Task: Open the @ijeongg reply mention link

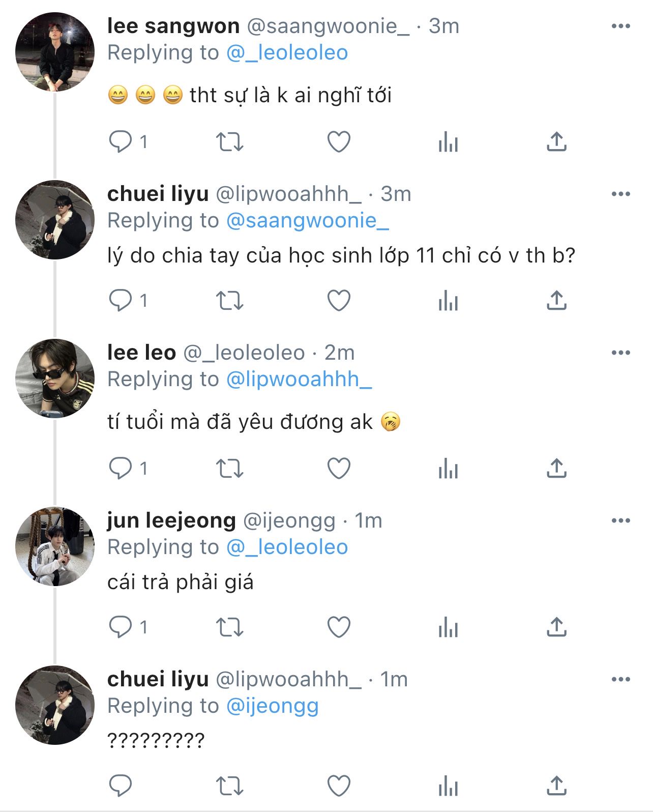Action: point(272,706)
